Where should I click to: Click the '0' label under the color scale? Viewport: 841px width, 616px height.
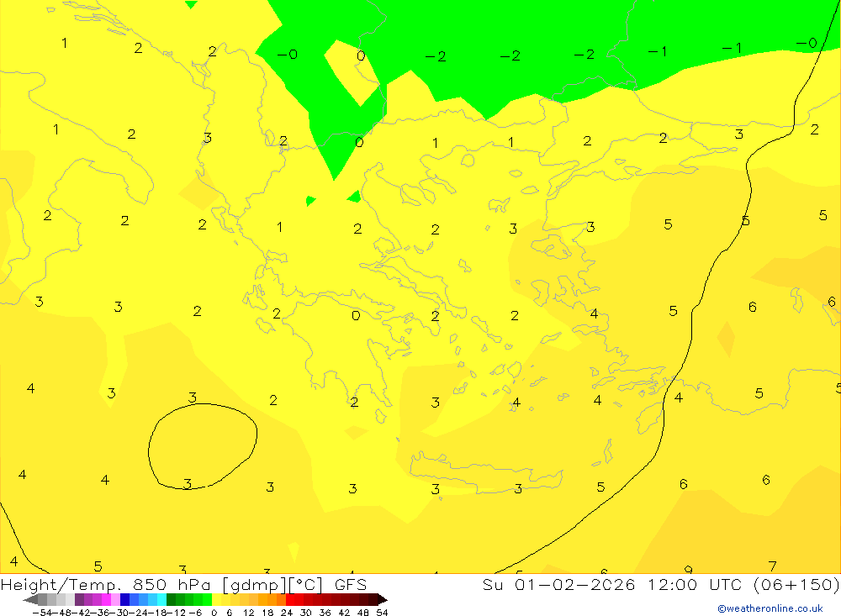click(x=214, y=613)
